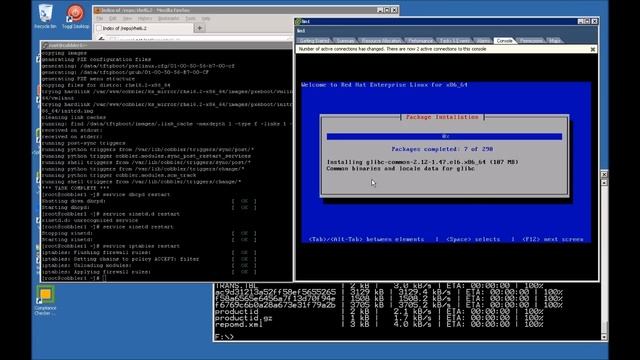This screenshot has height=360, width=640.
Task: Click the 'Installing glibc-common' line in the console
Action: (x=422, y=162)
